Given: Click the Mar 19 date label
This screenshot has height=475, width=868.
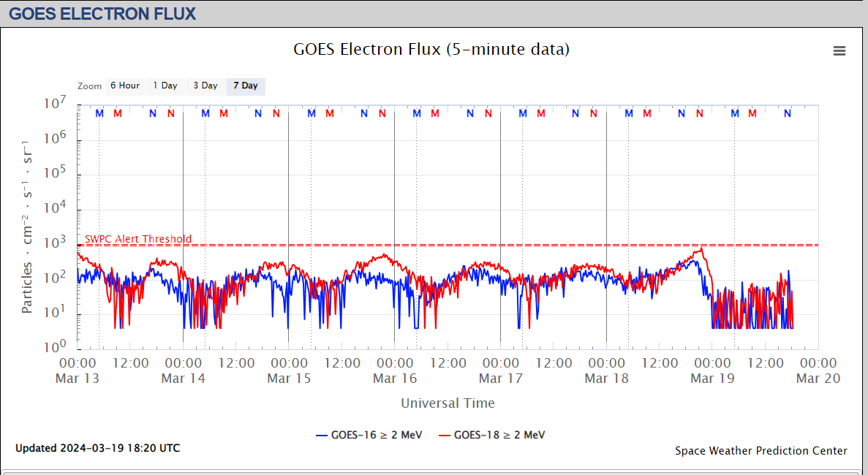Looking at the screenshot, I should point(712,379).
